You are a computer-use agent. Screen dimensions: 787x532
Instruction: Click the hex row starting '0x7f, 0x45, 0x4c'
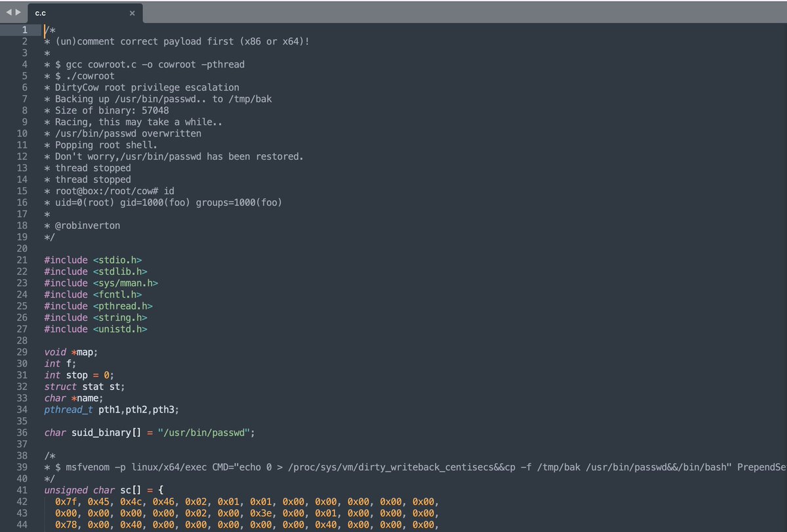[x=247, y=502]
